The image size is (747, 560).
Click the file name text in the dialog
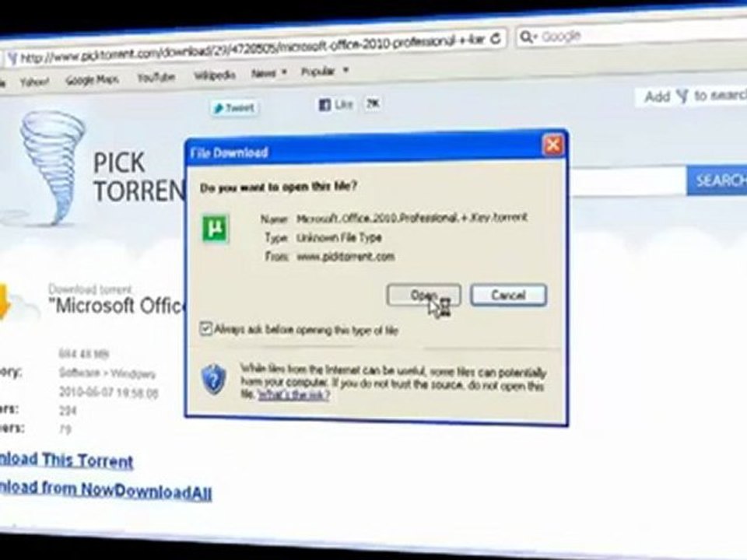pos(412,218)
